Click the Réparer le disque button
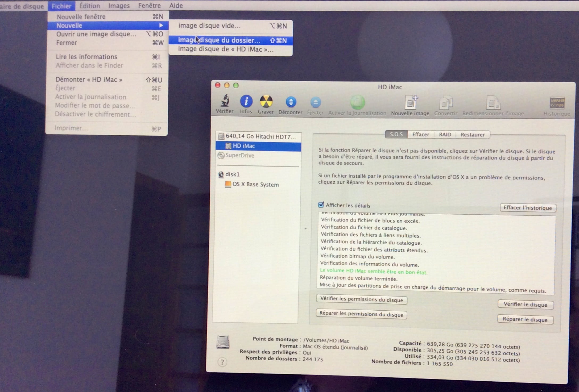This screenshot has width=579, height=392. click(525, 319)
